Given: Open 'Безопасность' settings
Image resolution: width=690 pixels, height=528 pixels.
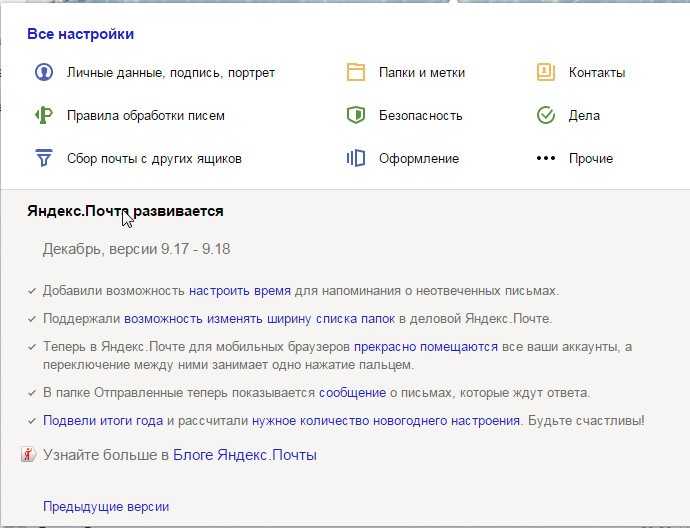Looking at the screenshot, I should click(420, 116).
